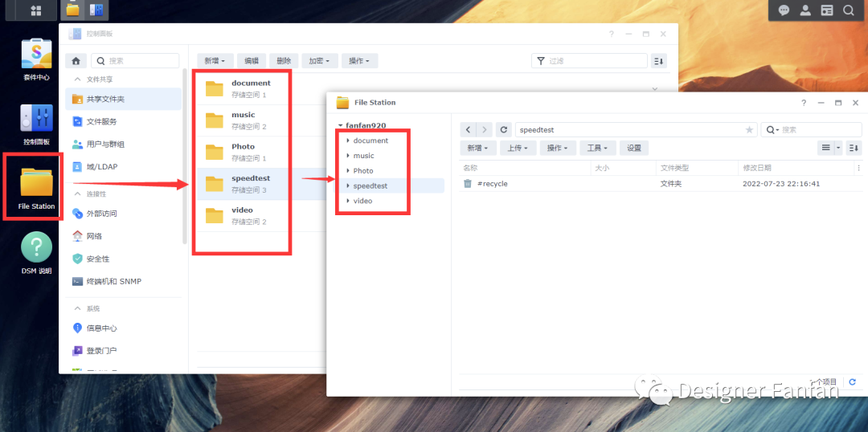Screen dimensions: 868x432
Task: Sort by the 修改日期 column header
Action: pyautogui.click(x=796, y=168)
